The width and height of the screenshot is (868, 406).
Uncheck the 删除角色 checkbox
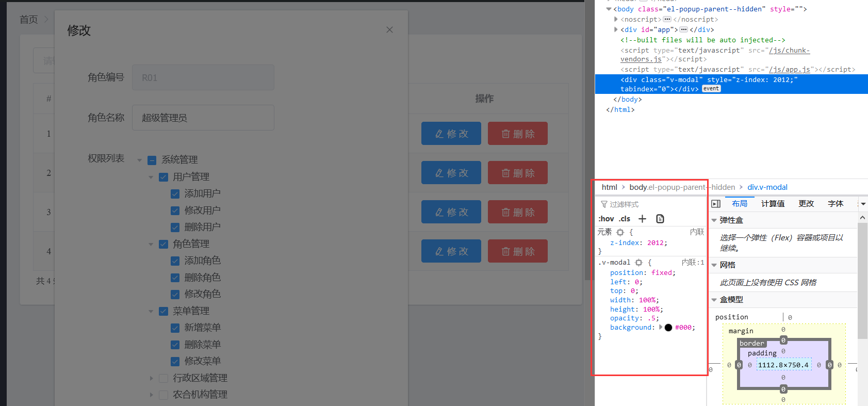(175, 278)
